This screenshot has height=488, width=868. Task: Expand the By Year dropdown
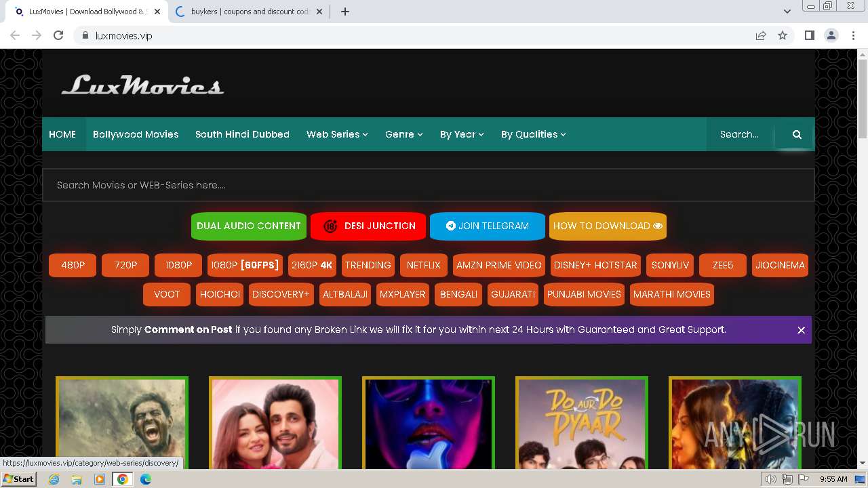pos(462,134)
